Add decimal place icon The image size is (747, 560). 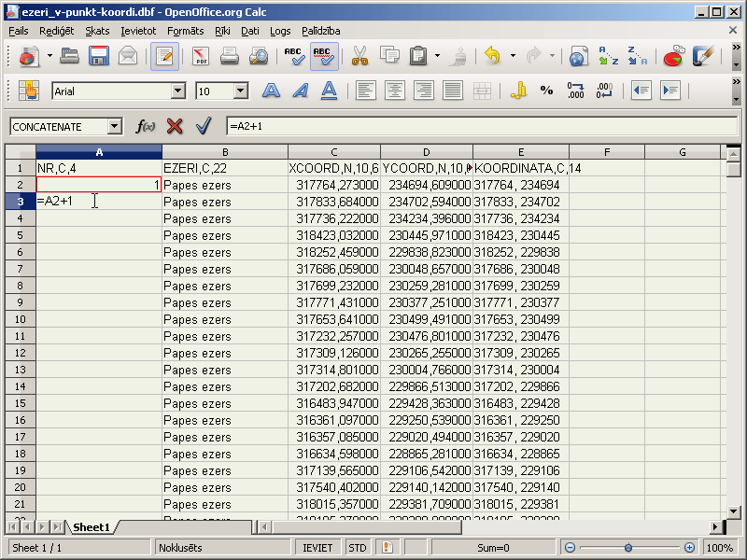(575, 91)
